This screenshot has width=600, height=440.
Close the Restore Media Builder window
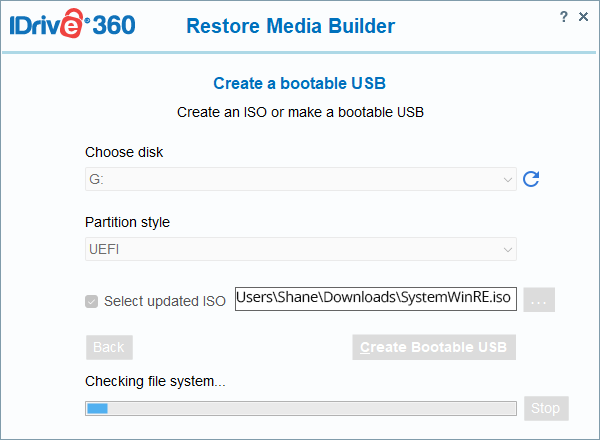point(584,17)
